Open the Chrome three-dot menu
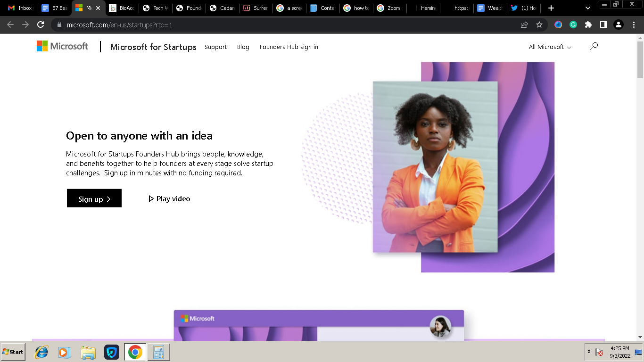 633,25
